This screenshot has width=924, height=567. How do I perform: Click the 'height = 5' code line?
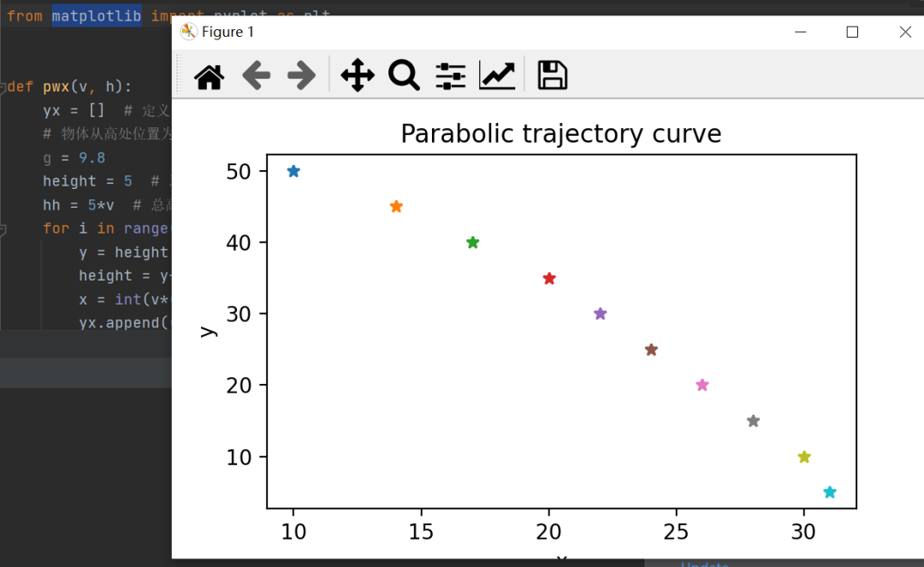87,181
